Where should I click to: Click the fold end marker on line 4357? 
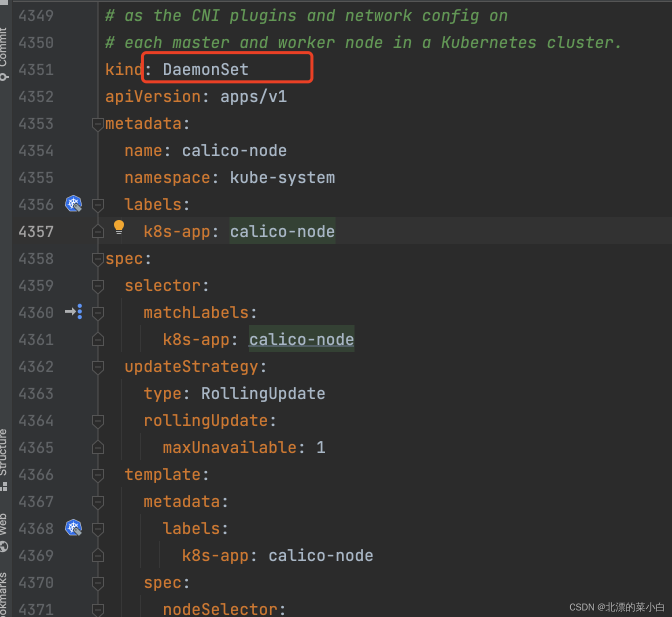[98, 231]
